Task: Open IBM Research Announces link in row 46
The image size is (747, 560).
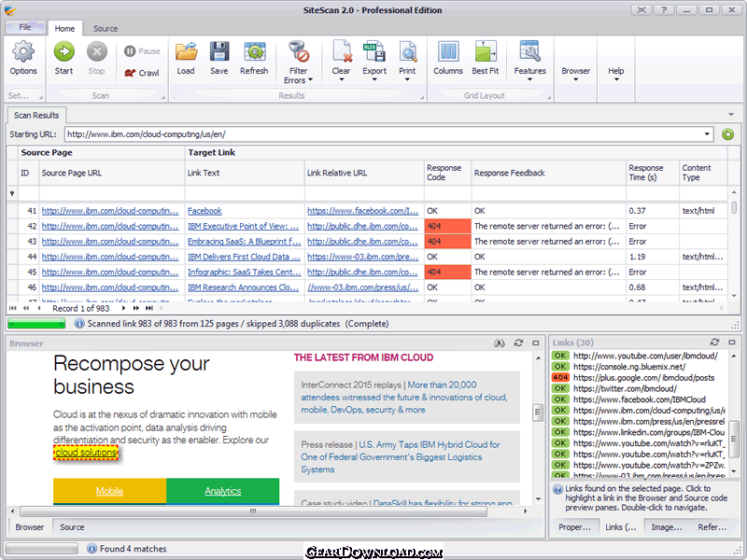Action: pos(243,287)
